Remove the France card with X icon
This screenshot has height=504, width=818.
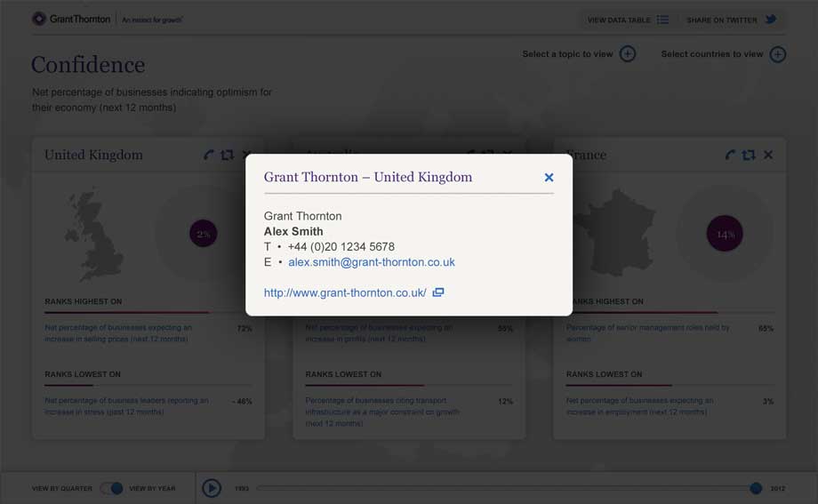click(768, 155)
